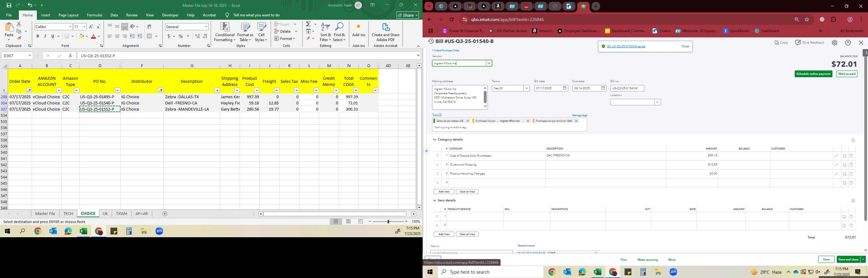Viewport: 868px width, 278px height.
Task: Open Conditional Formatting in Excel ribbon
Action: click(x=225, y=32)
